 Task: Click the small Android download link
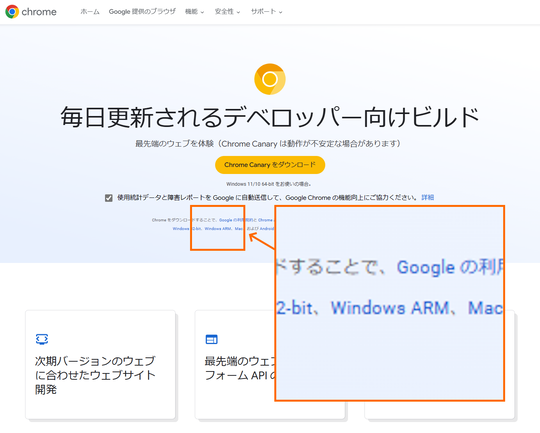[267, 228]
